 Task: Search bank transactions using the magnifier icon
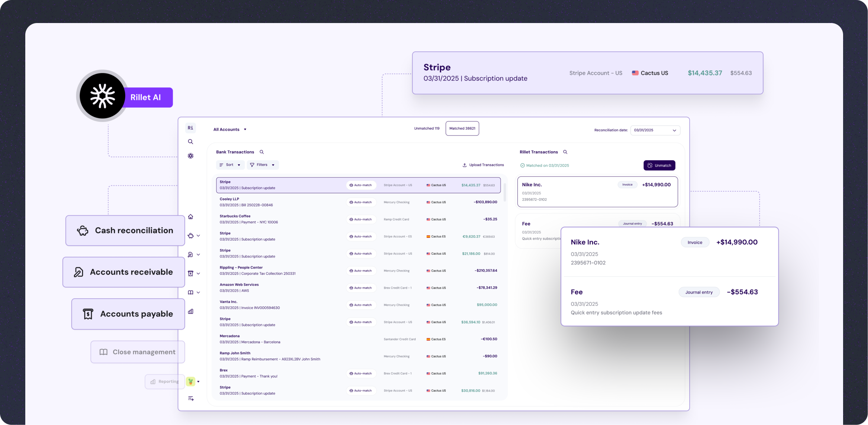coord(262,152)
